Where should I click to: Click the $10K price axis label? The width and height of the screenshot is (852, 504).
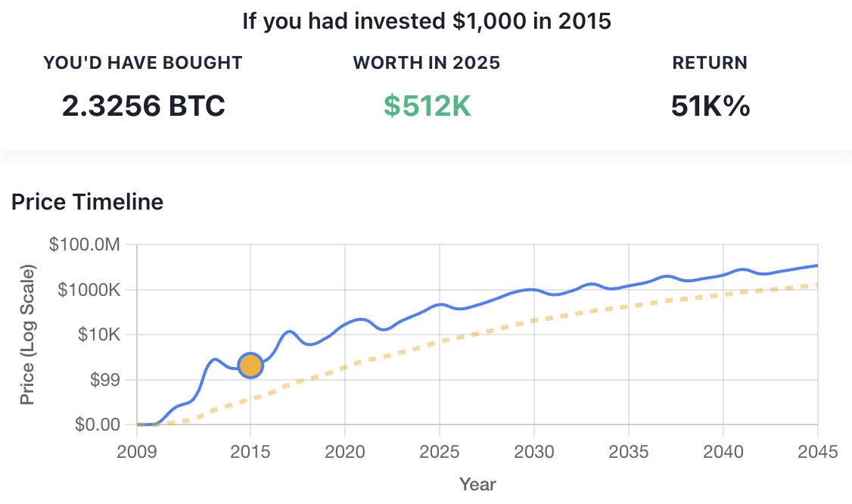99,334
